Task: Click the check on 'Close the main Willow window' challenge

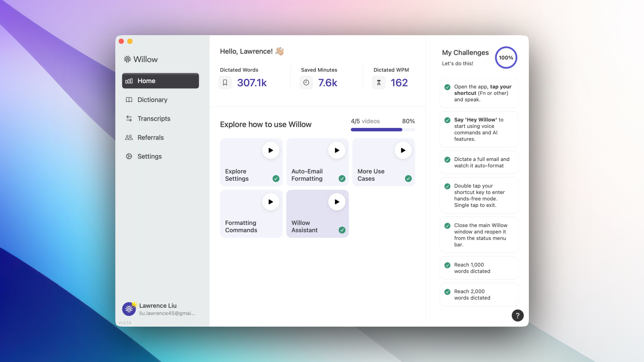Action: [x=447, y=226]
